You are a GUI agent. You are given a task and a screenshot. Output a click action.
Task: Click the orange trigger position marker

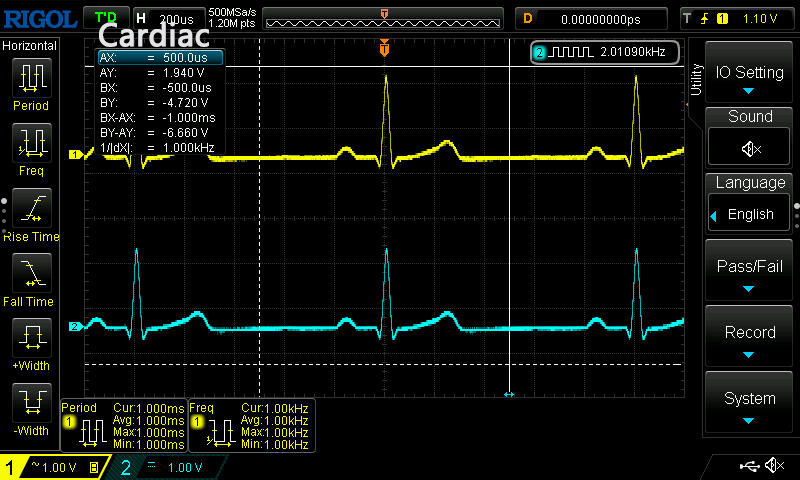(385, 47)
